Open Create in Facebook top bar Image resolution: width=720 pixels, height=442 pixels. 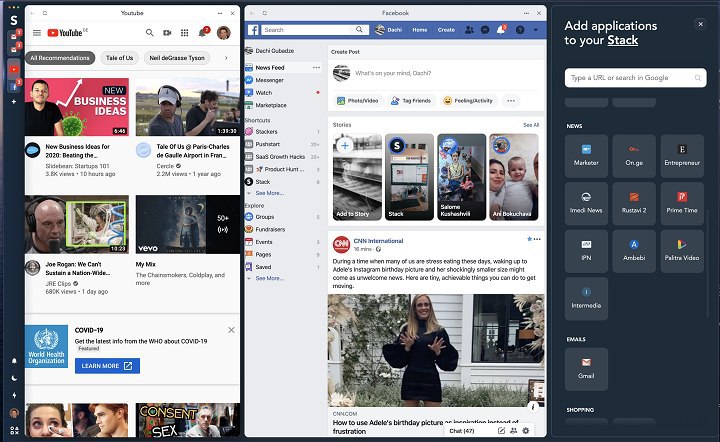pos(446,30)
